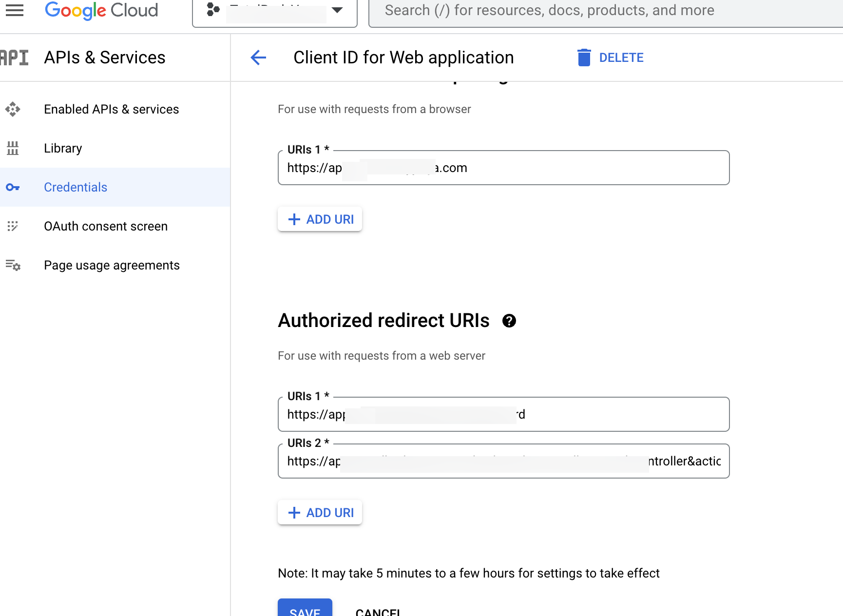
Task: Click the Library grid icon
Action: pyautogui.click(x=13, y=148)
